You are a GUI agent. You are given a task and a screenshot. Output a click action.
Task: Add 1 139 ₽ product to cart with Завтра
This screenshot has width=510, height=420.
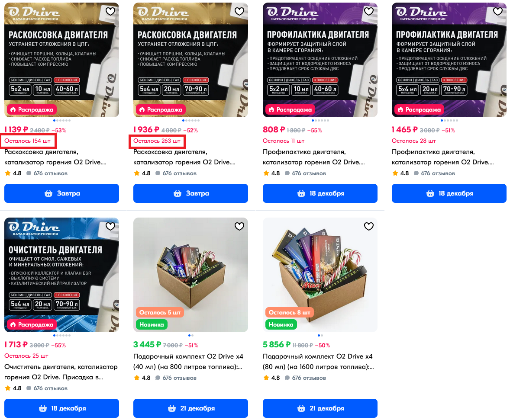(x=61, y=193)
